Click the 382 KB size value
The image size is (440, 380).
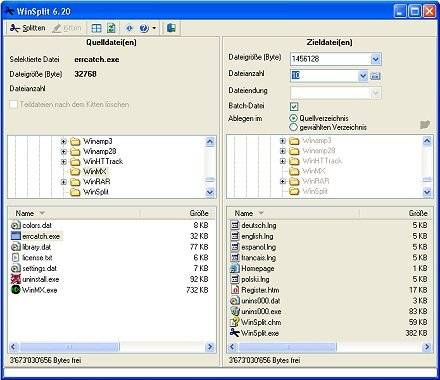pyautogui.click(x=416, y=333)
